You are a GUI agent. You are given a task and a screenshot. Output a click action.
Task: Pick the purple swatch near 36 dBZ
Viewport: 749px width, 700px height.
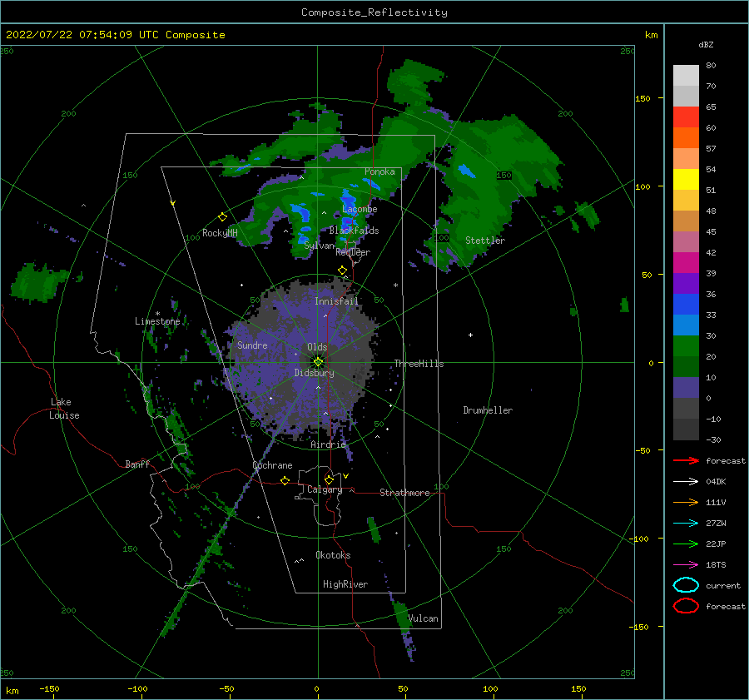click(686, 284)
